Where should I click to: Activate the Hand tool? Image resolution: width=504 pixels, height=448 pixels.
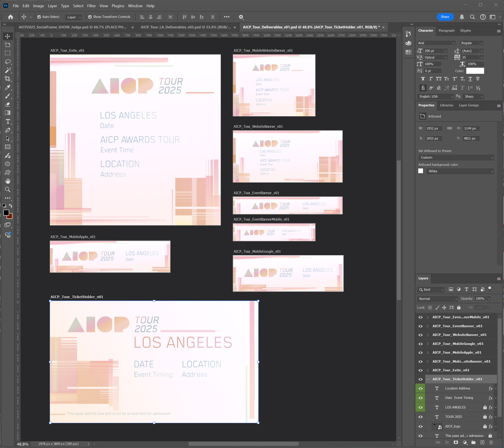coord(8,181)
